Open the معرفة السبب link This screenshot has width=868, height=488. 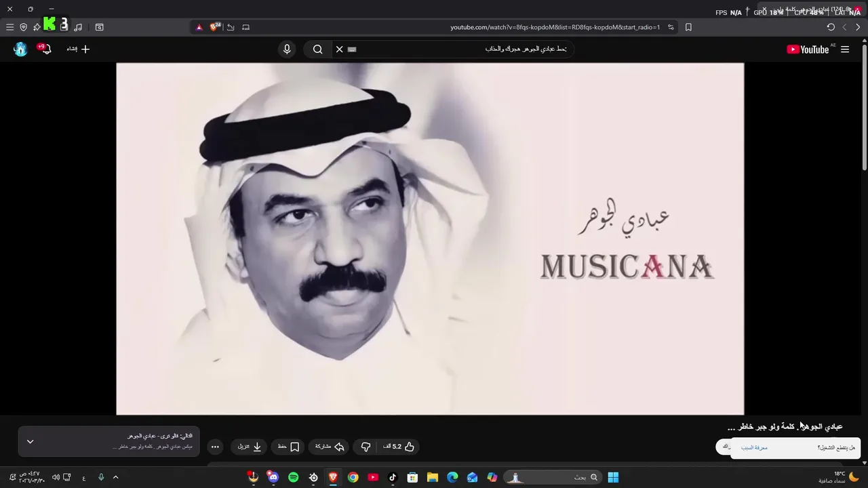pyautogui.click(x=755, y=448)
